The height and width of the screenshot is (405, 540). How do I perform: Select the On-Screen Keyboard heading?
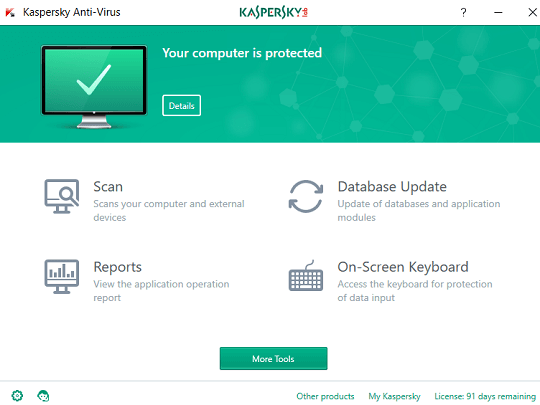point(403,267)
